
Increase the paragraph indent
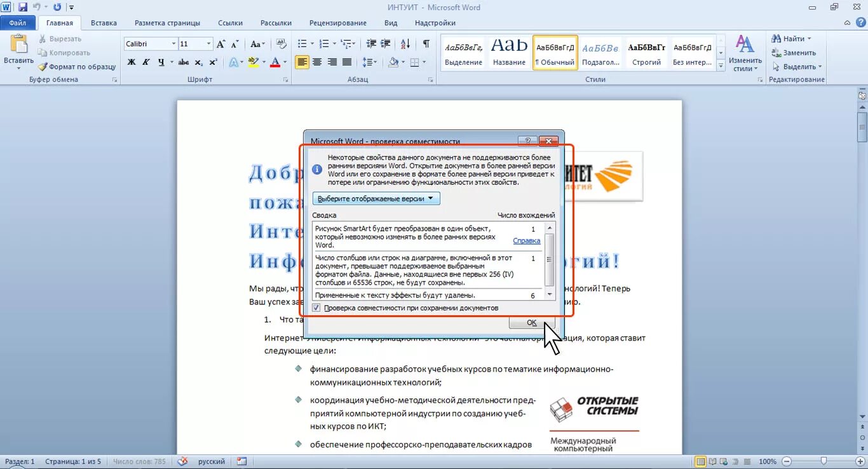386,44
